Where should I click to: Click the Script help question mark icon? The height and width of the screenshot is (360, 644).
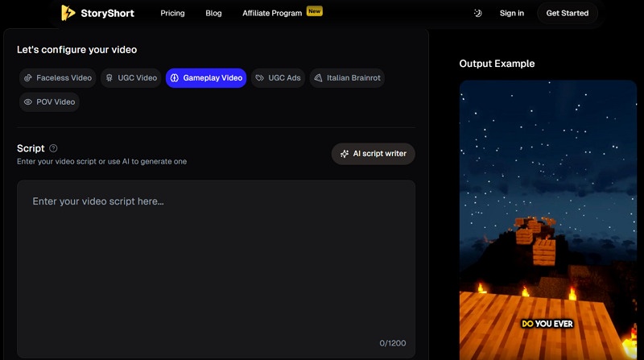click(x=53, y=148)
